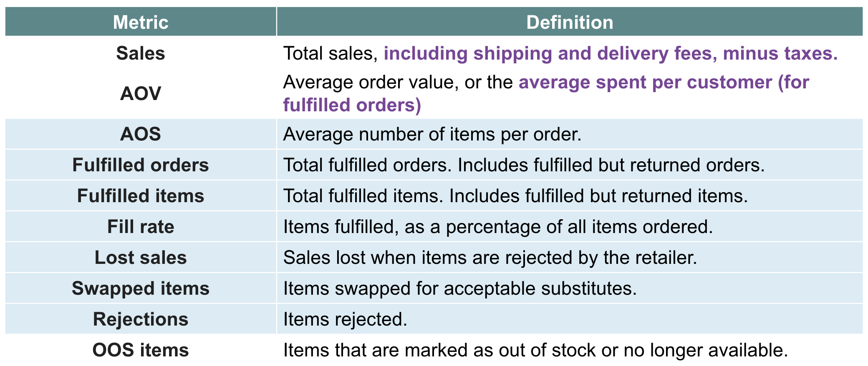Click definition 'Items fulfilled, as a percentage'
Viewport: 868px width, 366px height.
tap(498, 227)
